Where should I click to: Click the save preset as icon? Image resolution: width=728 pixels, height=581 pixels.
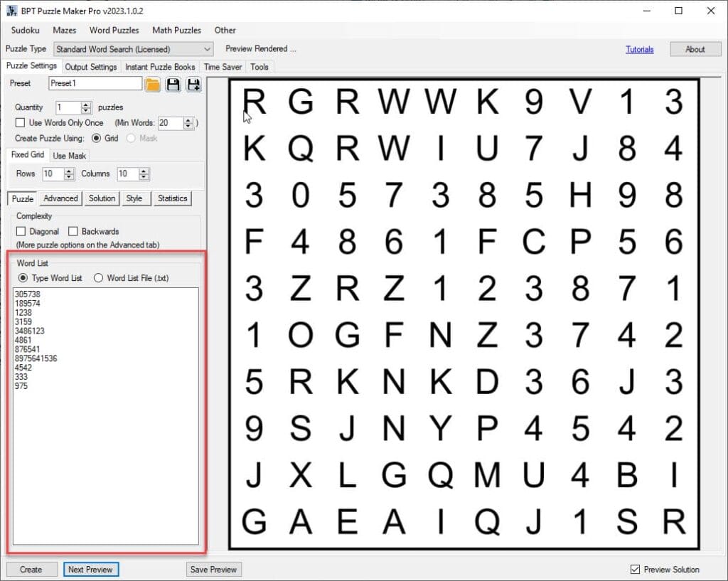[193, 85]
